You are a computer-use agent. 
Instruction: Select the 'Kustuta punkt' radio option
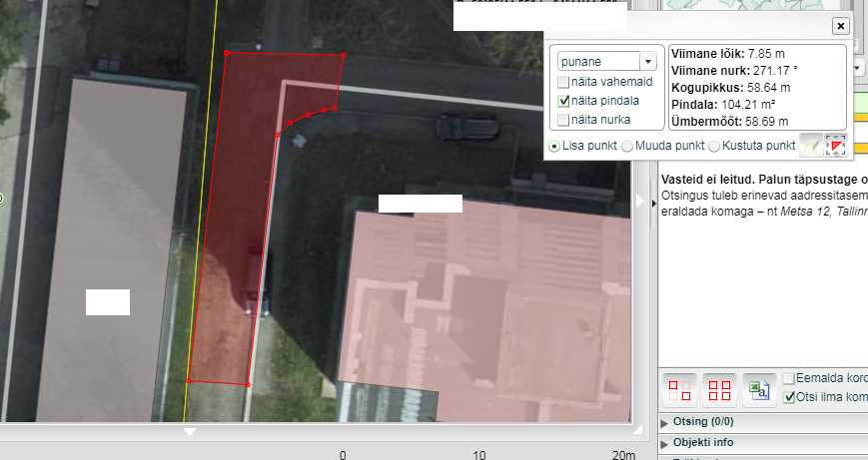point(713,146)
